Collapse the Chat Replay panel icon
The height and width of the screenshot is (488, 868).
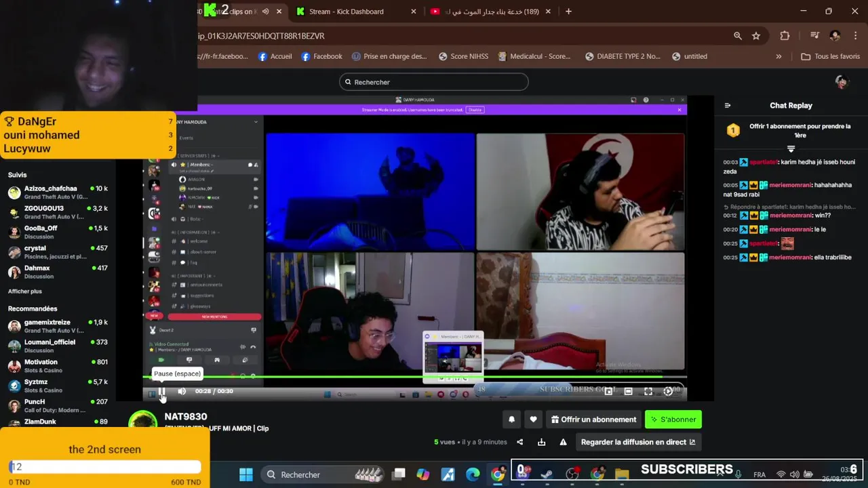(728, 106)
